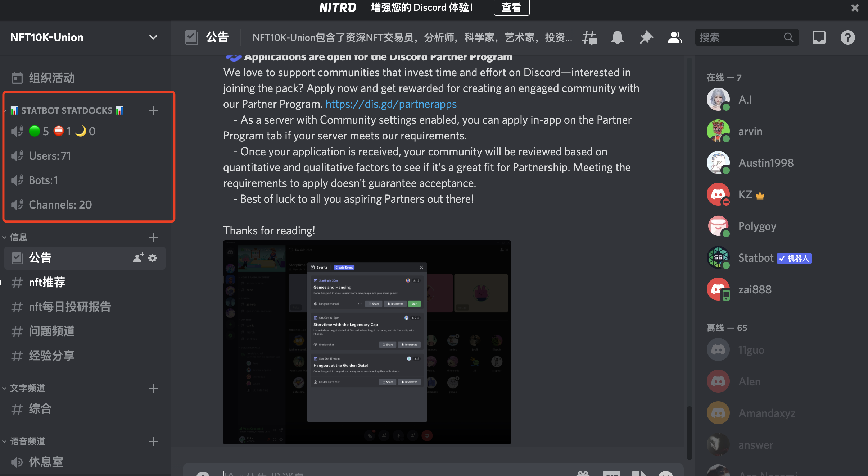Open NFT10K-Union server dropdown menu
This screenshot has width=868, height=476.
pyautogui.click(x=153, y=37)
